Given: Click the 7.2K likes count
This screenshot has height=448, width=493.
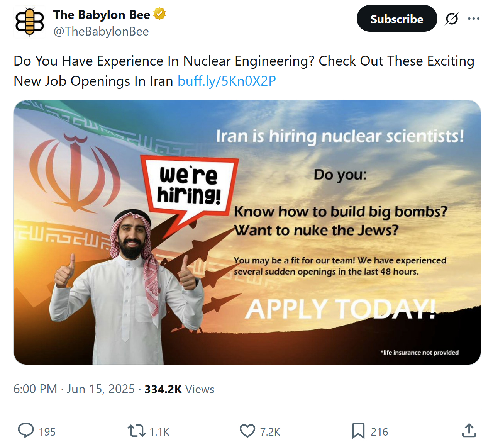Looking at the screenshot, I should coord(270,432).
